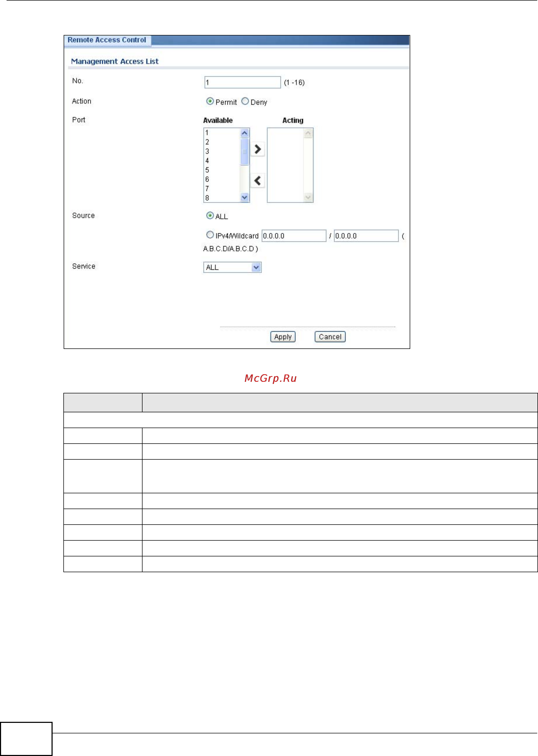Select the Permit action radio button

(210, 102)
